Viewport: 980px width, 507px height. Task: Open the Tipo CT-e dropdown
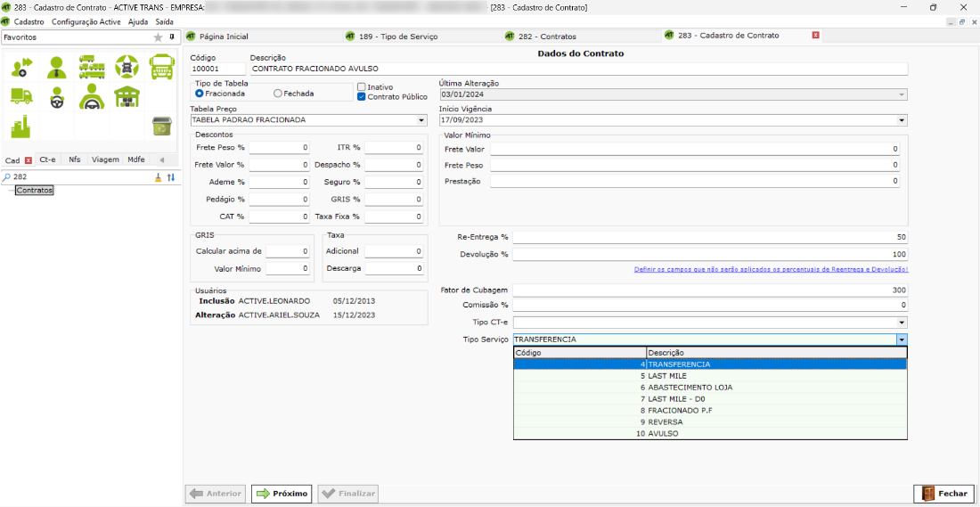point(902,323)
